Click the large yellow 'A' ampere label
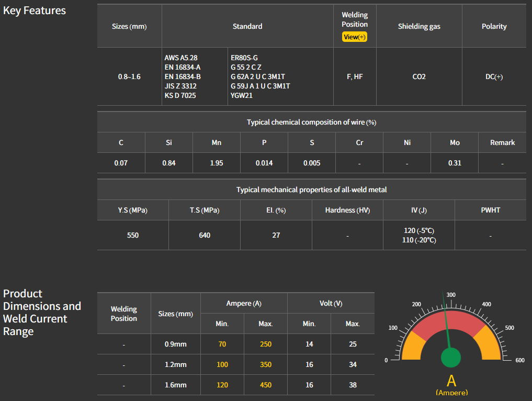Image resolution: width=532 pixels, height=401 pixels. 451,381
